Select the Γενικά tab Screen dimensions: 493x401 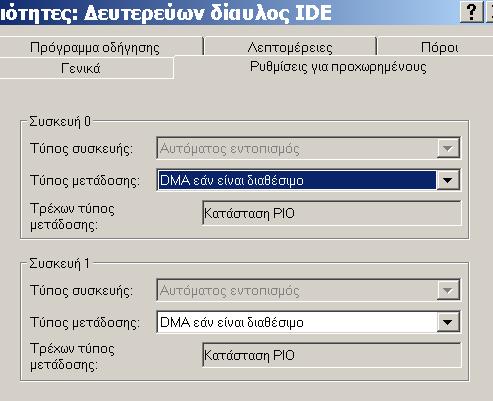point(81,68)
